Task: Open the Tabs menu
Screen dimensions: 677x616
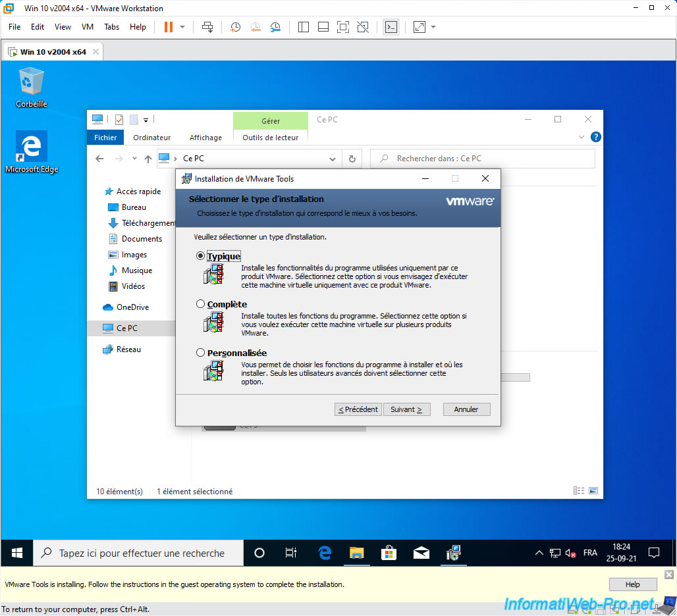Action: 111,27
